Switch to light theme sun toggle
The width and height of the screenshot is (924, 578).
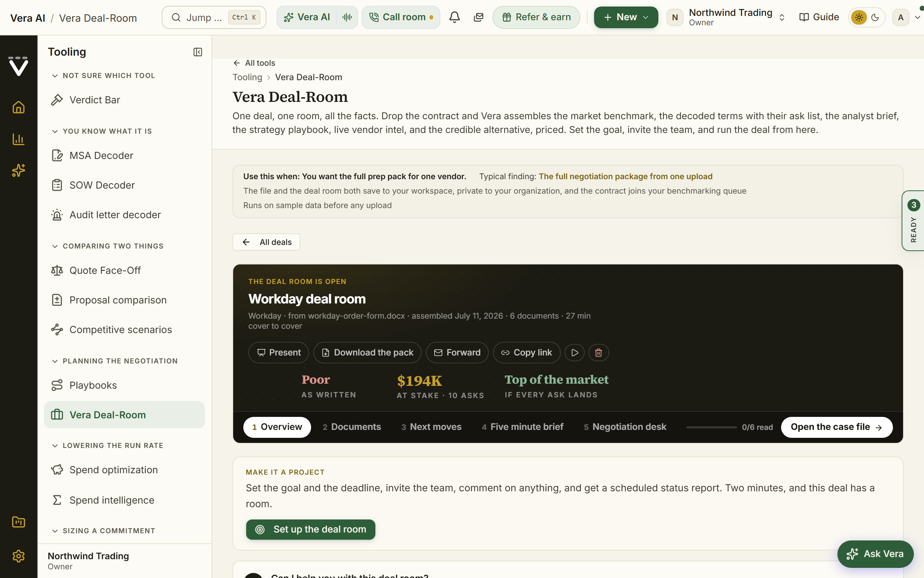(859, 17)
